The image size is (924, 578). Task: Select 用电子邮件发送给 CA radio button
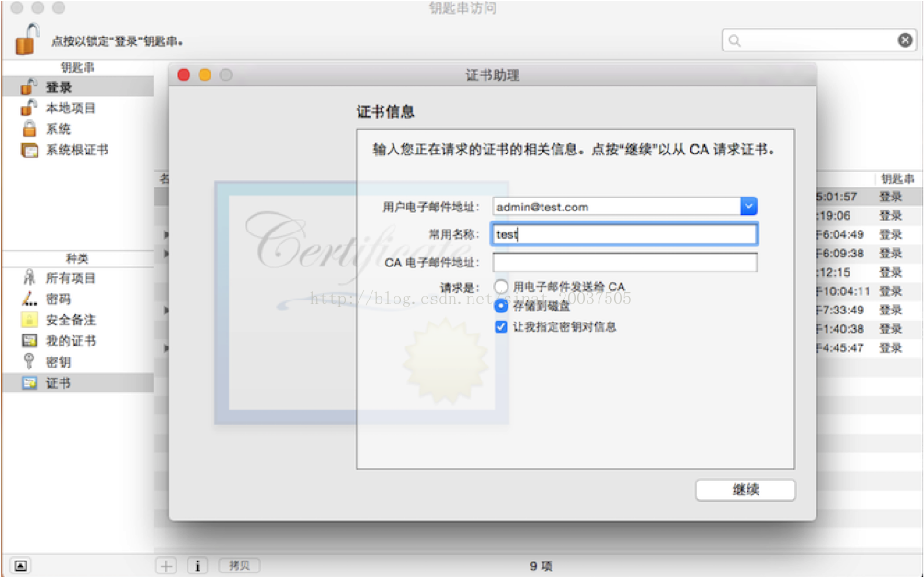click(501, 287)
